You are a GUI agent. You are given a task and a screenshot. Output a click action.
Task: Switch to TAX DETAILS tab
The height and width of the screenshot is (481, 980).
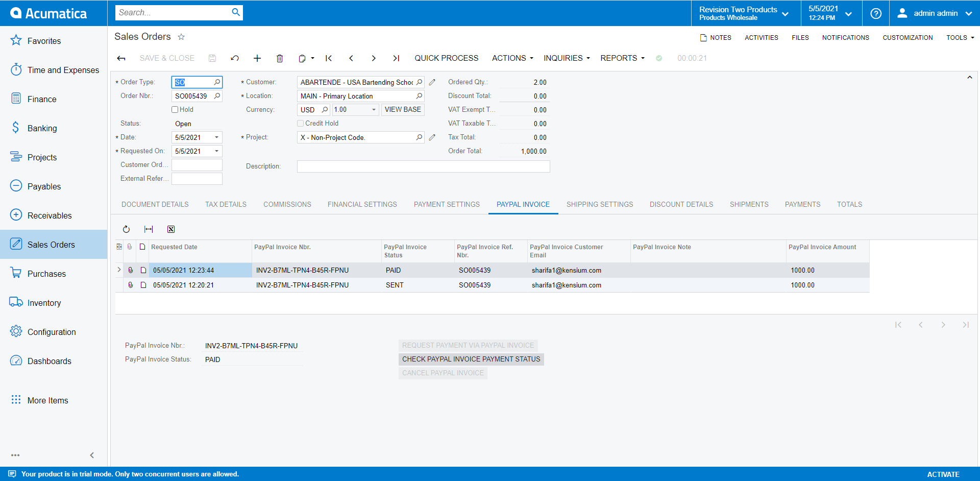[x=226, y=204]
